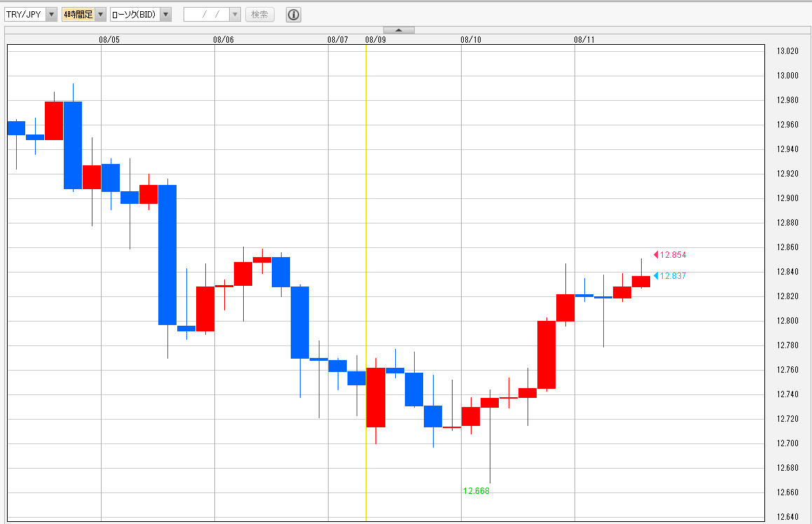Click the 13.000 price axis value
This screenshot has width=812, height=524.
click(787, 76)
